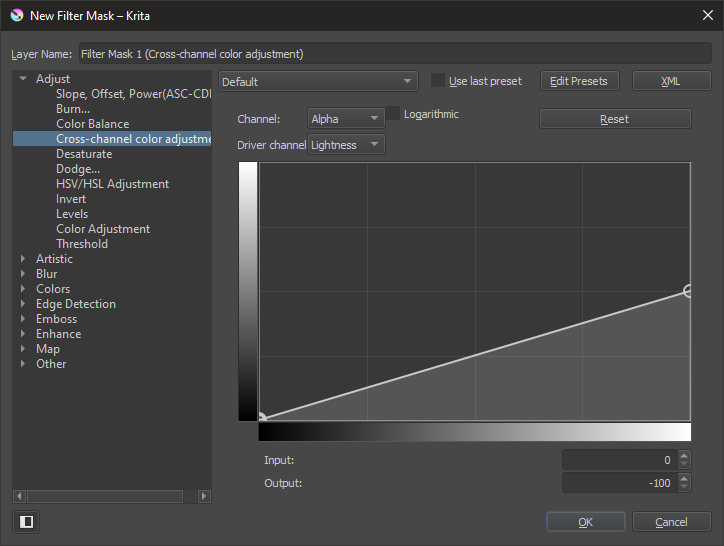This screenshot has width=724, height=546.
Task: Select the curve's bottom-left control point
Action: (x=262, y=417)
